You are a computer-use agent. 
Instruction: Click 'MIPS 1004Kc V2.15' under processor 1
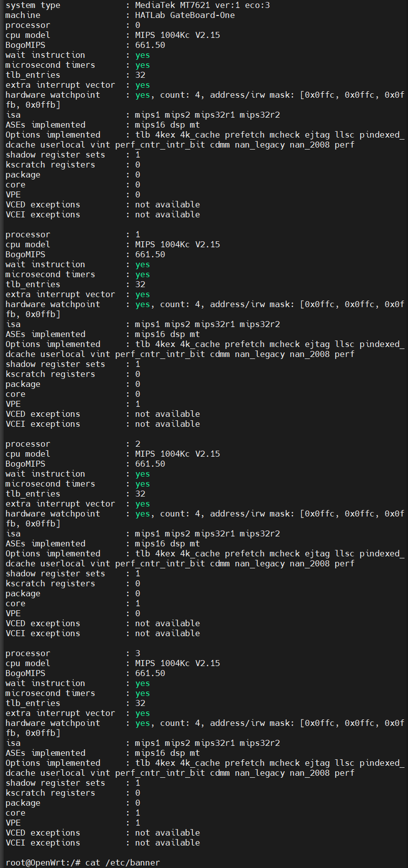(x=177, y=244)
